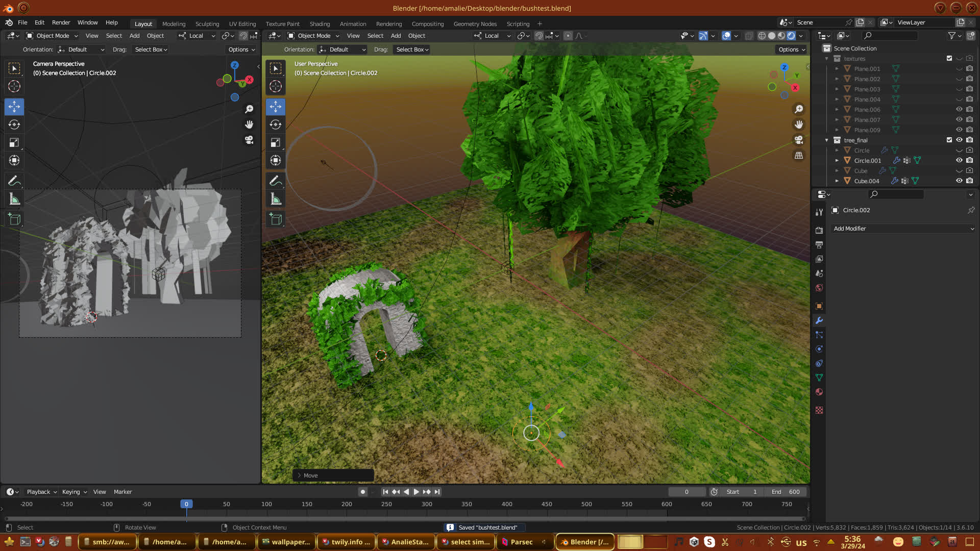Screen dimensions: 980x551
Task: Select the Add Cube tool in main viewport
Action: point(276,219)
